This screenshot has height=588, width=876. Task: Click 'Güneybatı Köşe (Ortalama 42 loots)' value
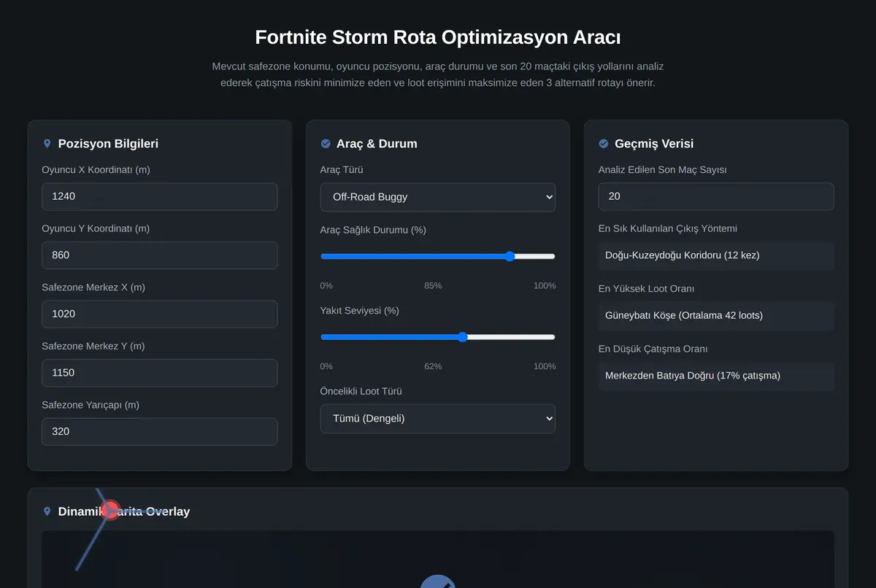coord(716,315)
